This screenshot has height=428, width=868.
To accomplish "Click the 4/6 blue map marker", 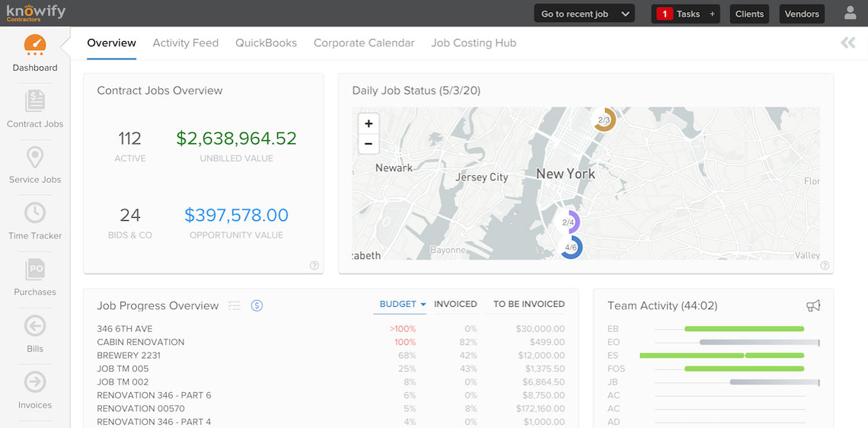I will tap(571, 248).
